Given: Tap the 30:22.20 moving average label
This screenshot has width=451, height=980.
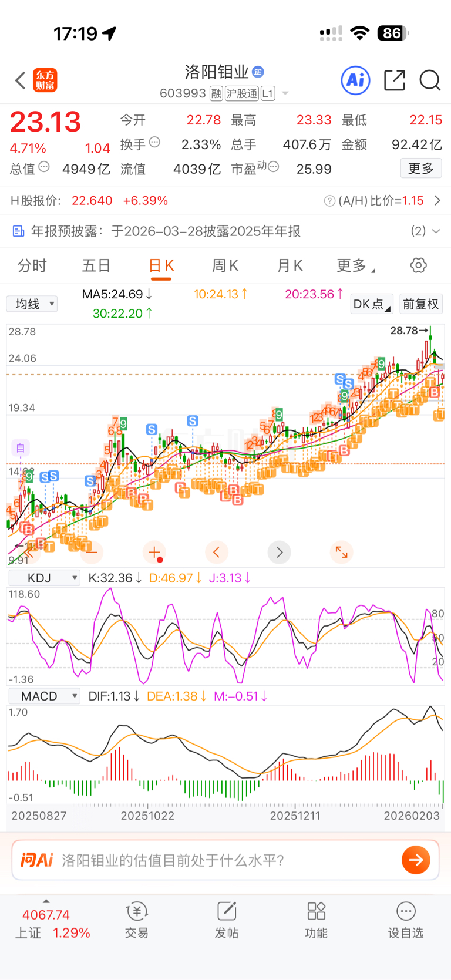Looking at the screenshot, I should (123, 314).
